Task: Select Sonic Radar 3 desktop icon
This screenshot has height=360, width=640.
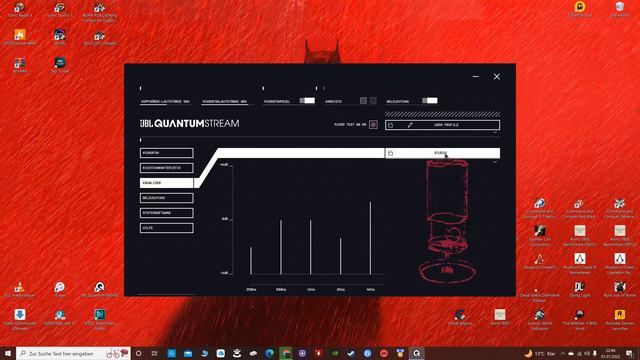Action: [x=20, y=10]
